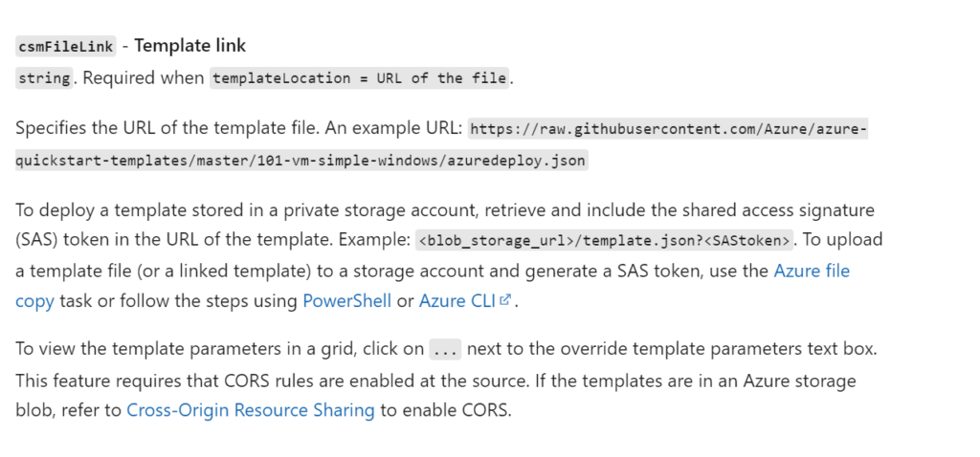Click the csmFileLink code label
The image size is (980, 457).
click(66, 46)
